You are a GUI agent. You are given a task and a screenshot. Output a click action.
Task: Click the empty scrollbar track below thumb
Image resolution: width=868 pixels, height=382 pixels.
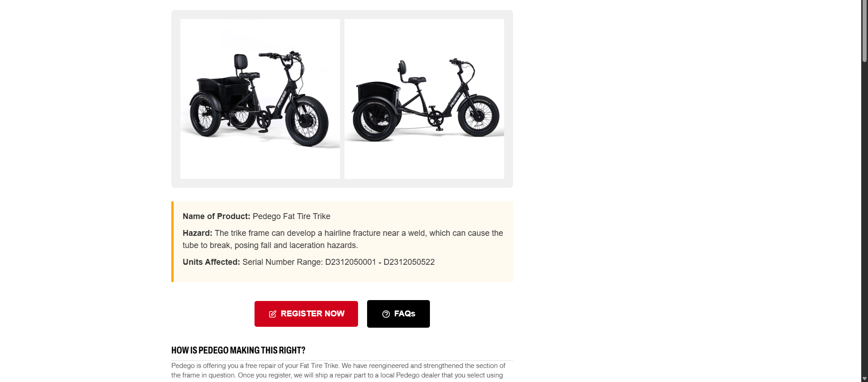point(864,217)
